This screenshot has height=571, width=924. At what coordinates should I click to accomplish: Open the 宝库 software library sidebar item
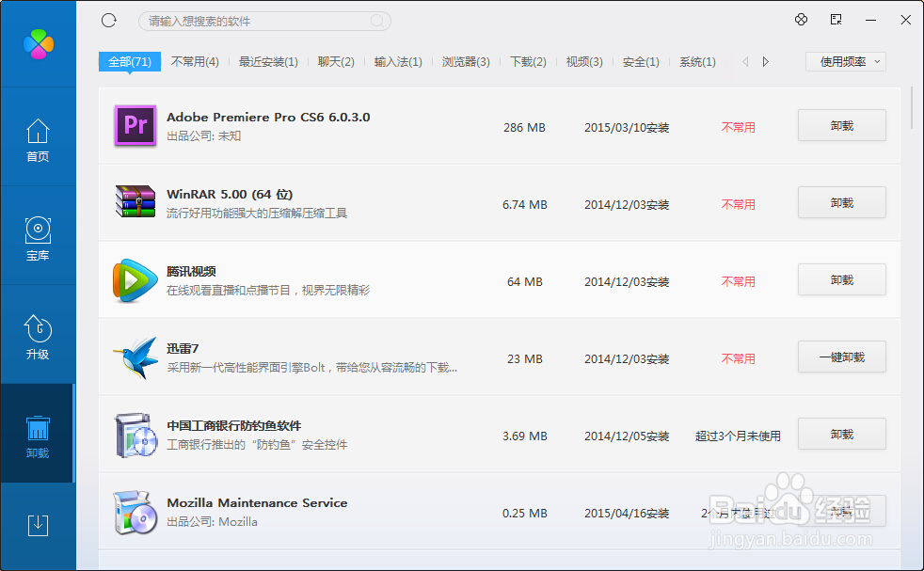[x=38, y=239]
